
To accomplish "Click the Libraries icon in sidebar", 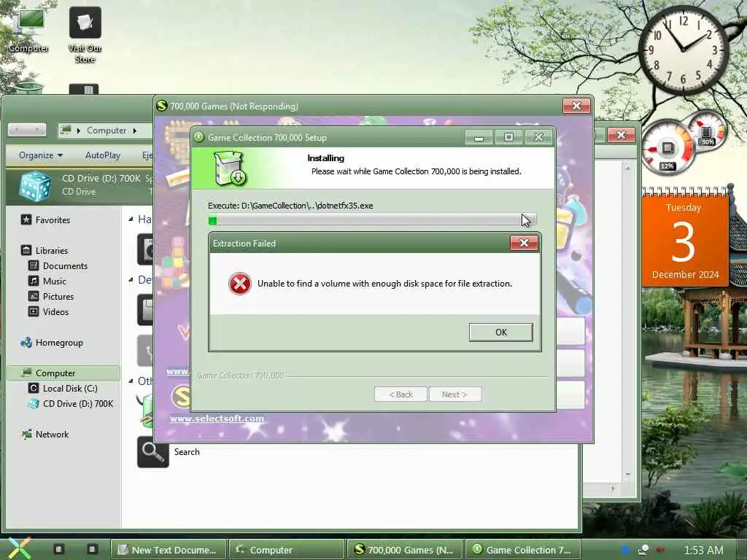I will (26, 250).
